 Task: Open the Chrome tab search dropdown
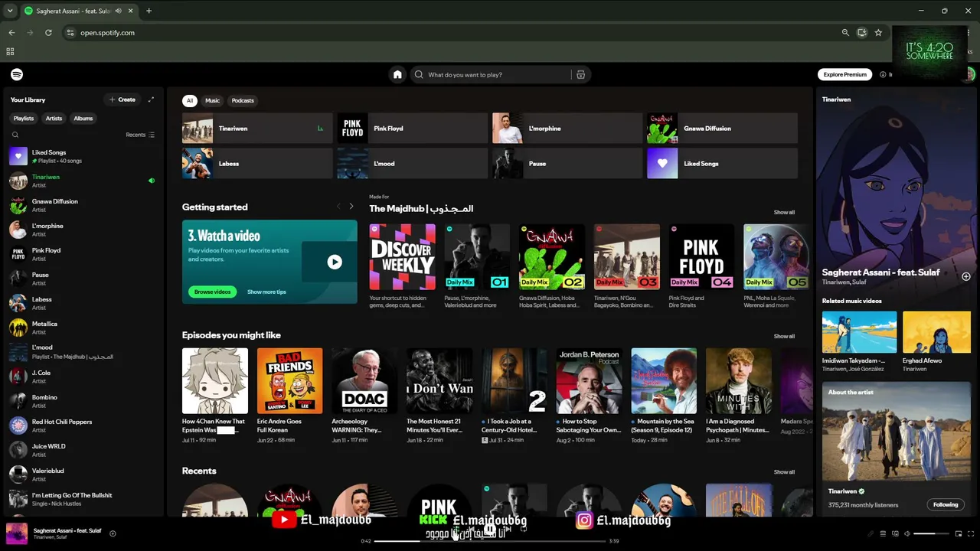point(10,11)
